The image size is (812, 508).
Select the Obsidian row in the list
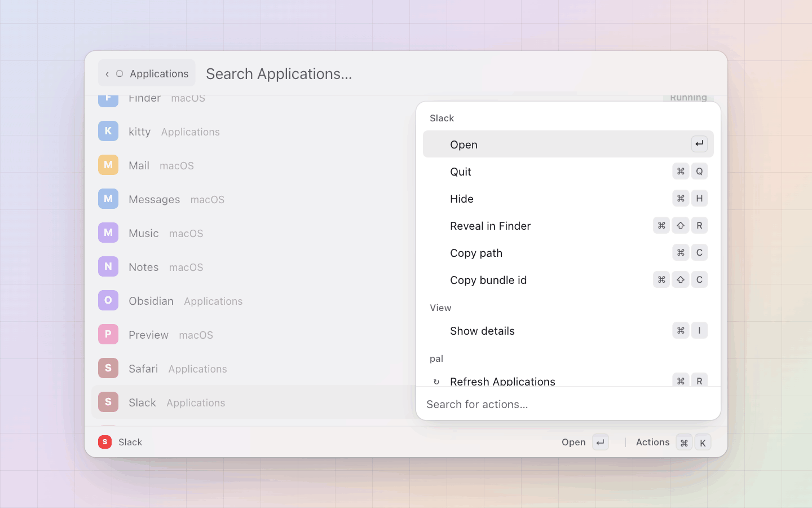(254, 300)
